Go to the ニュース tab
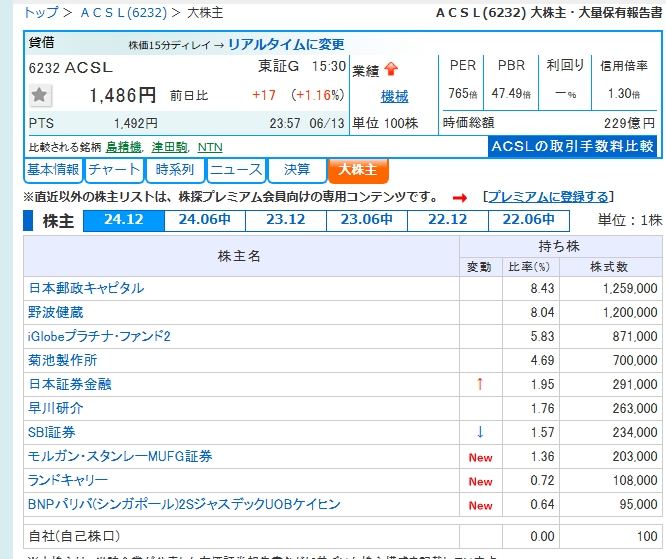This screenshot has height=559, width=666. (x=236, y=170)
